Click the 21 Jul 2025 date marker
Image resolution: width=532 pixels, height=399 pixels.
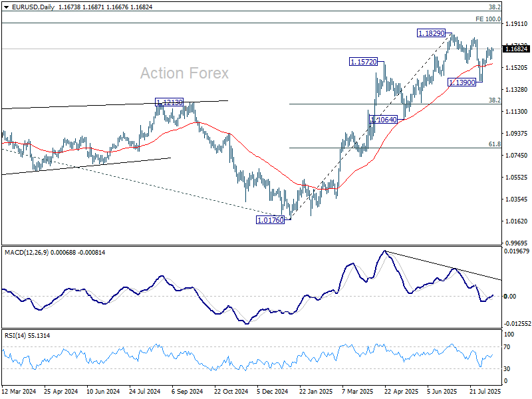pyautogui.click(x=485, y=391)
